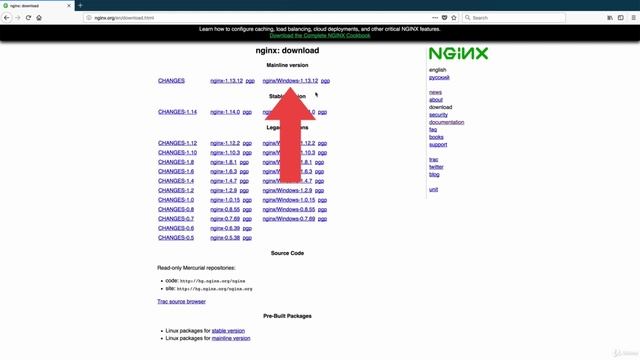Open pgp signature next to nginx-1.14.0
Viewport: 640px width, 360px height.
(x=247, y=112)
